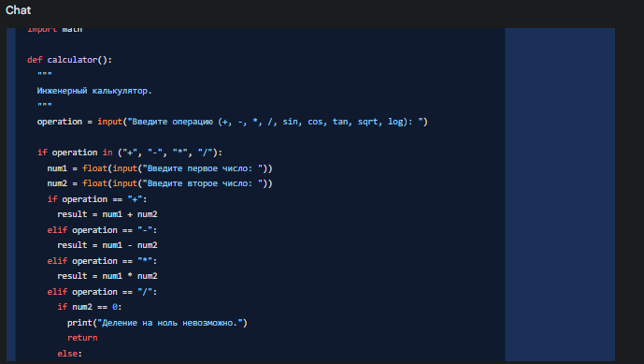644x364 pixels.
Task: Click the line "if num2 == 0:"
Action: 90,307
